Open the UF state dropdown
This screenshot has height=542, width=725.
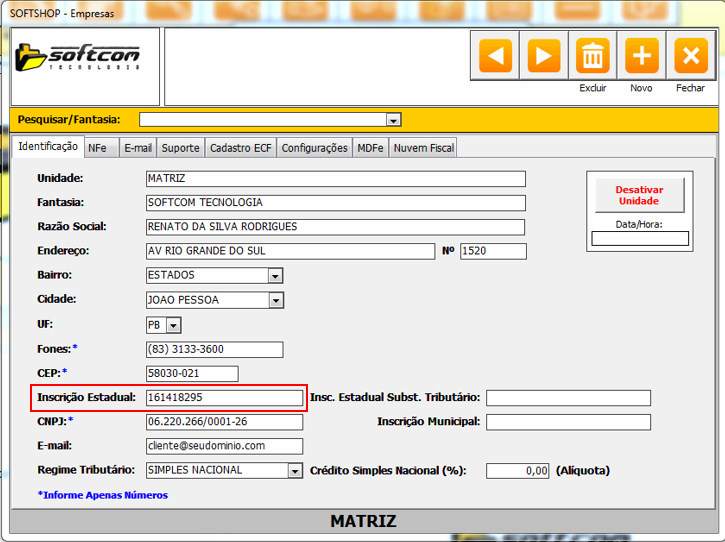coord(173,326)
